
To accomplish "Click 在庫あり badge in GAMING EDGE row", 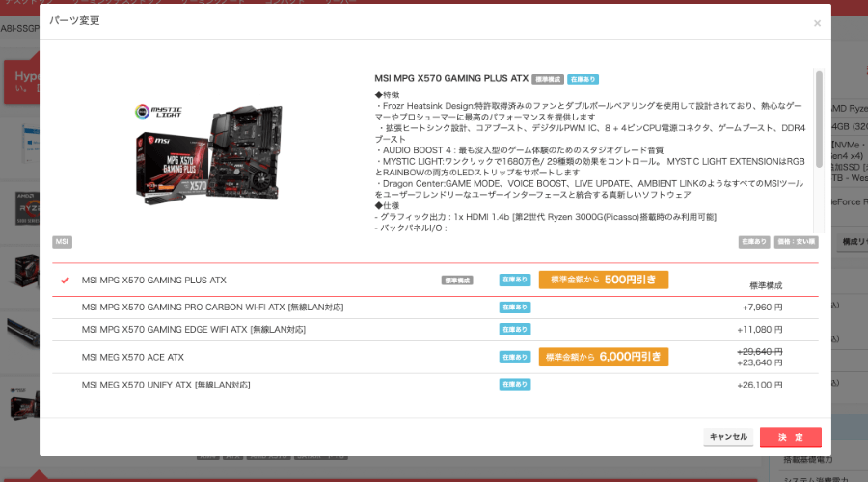I will [x=515, y=330].
